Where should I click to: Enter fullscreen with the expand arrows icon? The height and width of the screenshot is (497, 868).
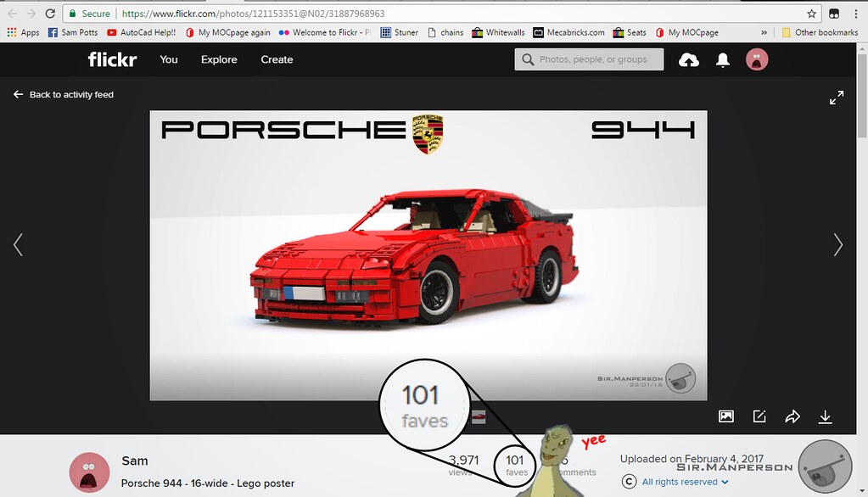coord(837,98)
